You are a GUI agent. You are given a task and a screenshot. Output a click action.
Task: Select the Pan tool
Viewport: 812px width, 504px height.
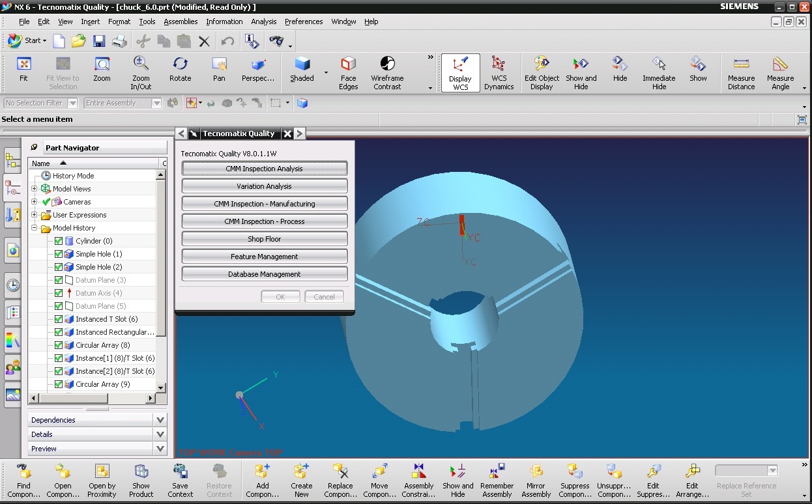(x=219, y=70)
